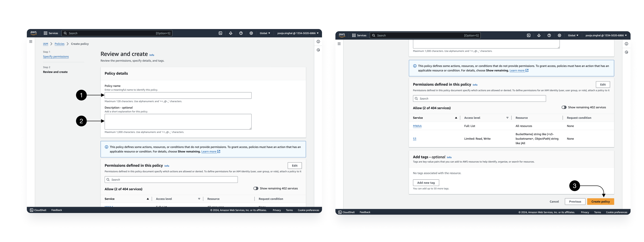Focus permissions Search field in right window
The width and height of the screenshot is (644, 242).
click(x=479, y=98)
